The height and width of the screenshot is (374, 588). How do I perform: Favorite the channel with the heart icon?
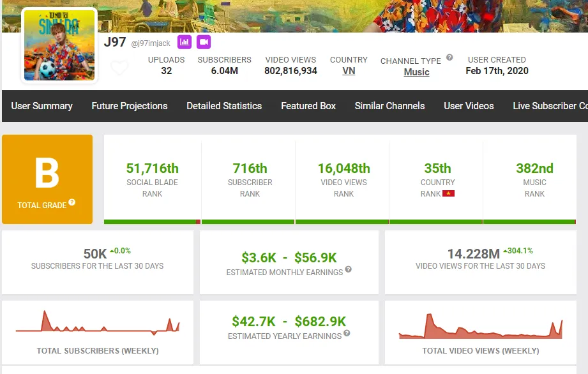(119, 68)
